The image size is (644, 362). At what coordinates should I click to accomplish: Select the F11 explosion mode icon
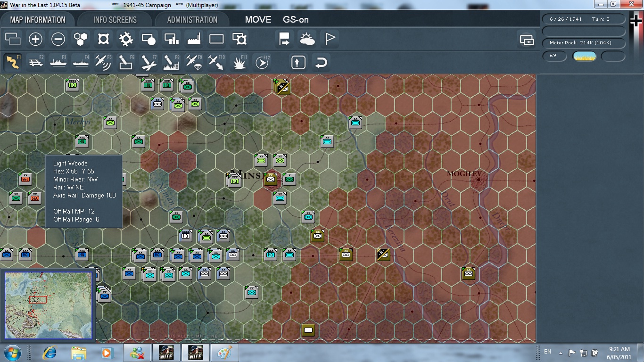pyautogui.click(x=239, y=62)
